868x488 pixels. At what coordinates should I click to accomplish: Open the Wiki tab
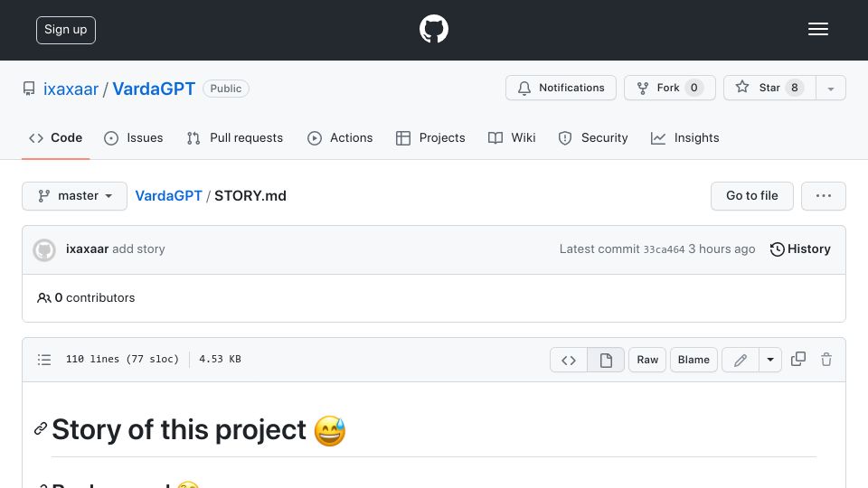pos(512,137)
